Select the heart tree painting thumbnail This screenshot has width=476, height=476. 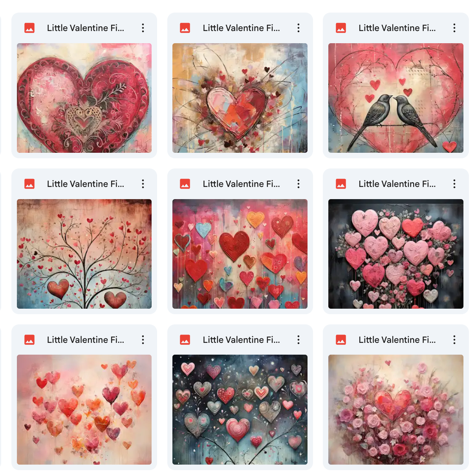coord(84,254)
